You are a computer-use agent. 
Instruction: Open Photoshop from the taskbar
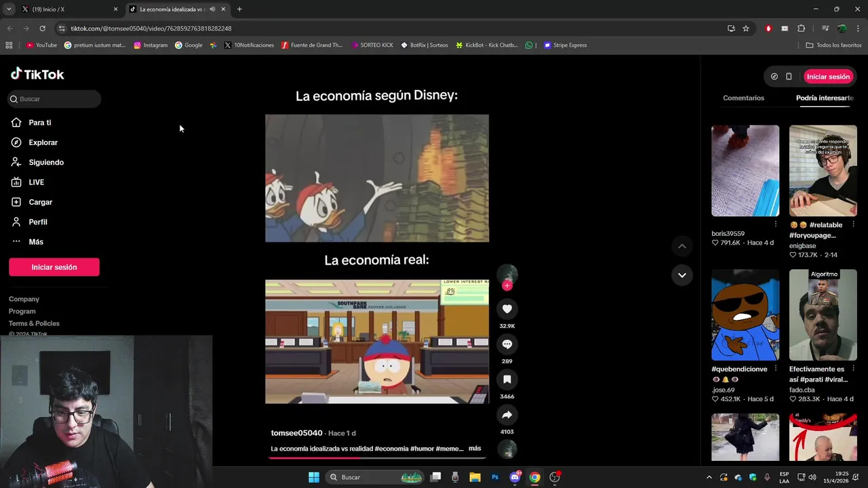tap(495, 477)
